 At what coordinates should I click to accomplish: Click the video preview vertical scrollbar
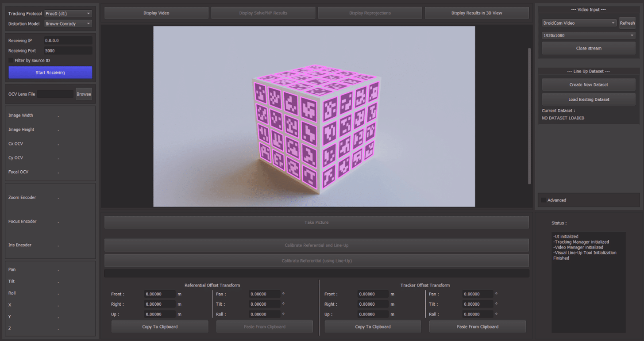click(529, 116)
